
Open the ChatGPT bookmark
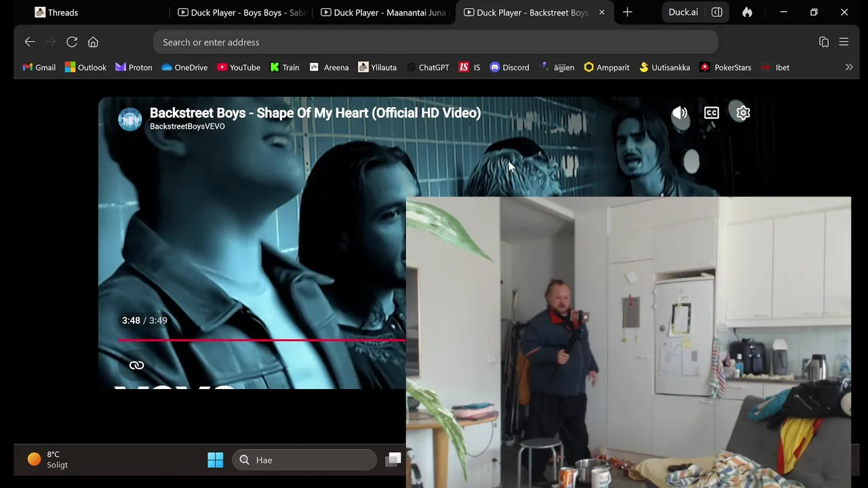tap(428, 67)
